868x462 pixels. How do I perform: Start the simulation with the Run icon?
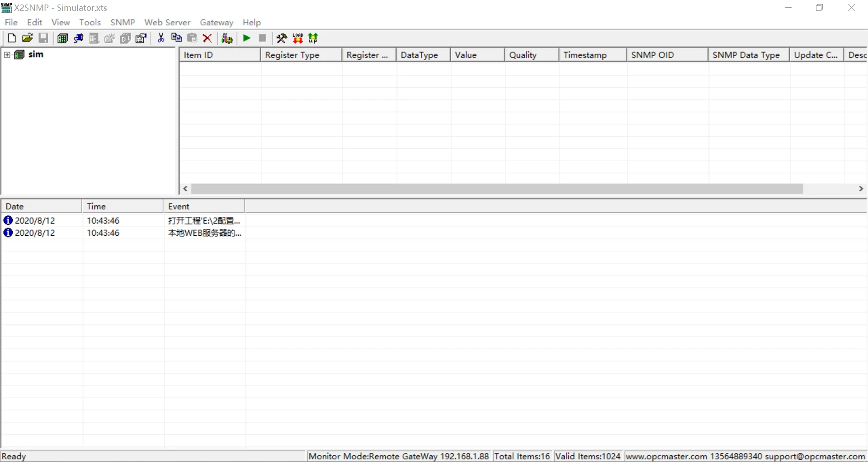click(x=246, y=38)
